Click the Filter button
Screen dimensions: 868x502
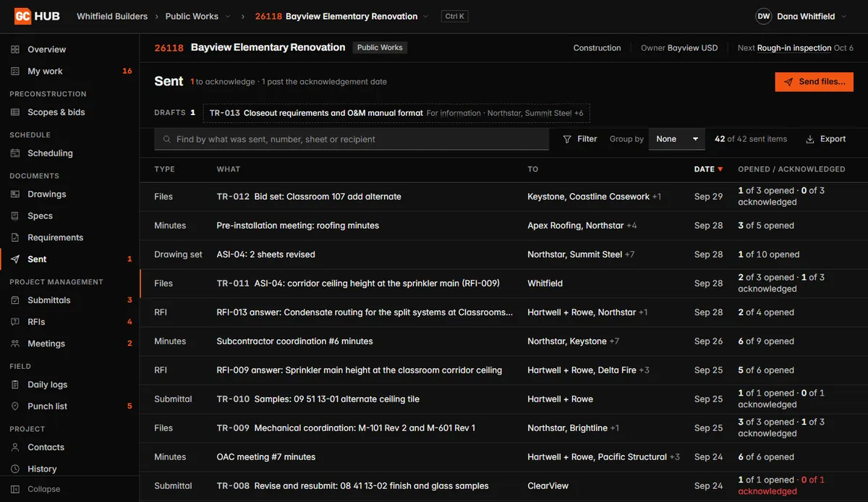[580, 139]
